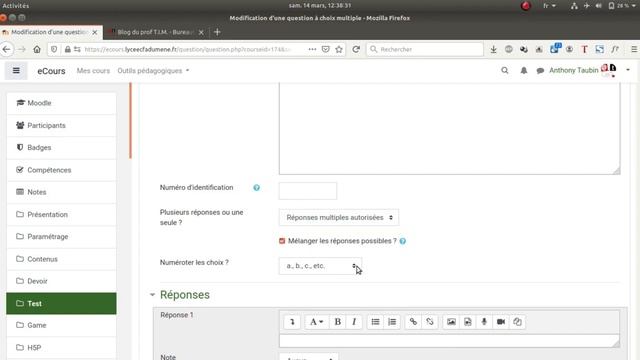Open Devoir section in sidebar
The width and height of the screenshot is (640, 360).
(x=61, y=281)
